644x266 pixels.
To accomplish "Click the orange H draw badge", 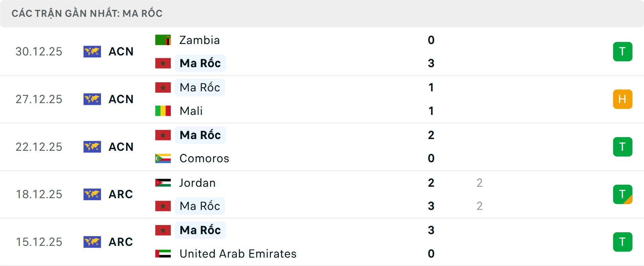I will (623, 99).
